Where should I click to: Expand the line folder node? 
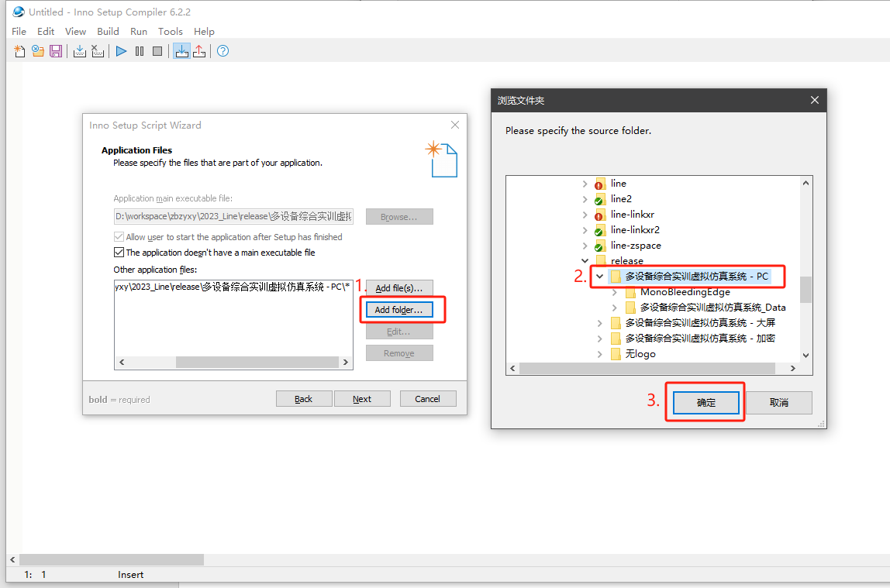(585, 184)
